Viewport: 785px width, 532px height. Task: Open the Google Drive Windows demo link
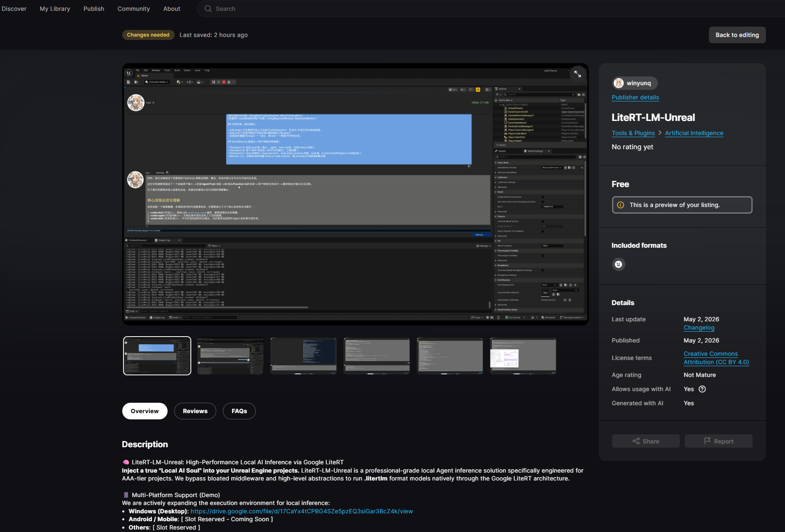pyautogui.click(x=301, y=511)
